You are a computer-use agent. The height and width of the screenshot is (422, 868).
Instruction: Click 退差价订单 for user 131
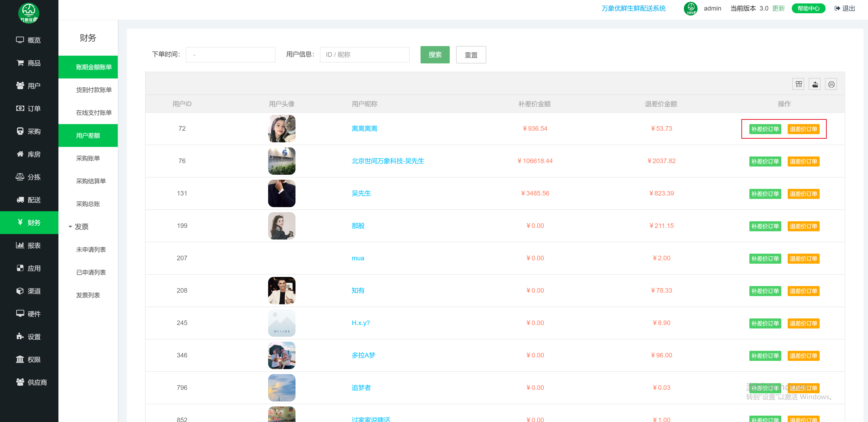[x=803, y=194]
